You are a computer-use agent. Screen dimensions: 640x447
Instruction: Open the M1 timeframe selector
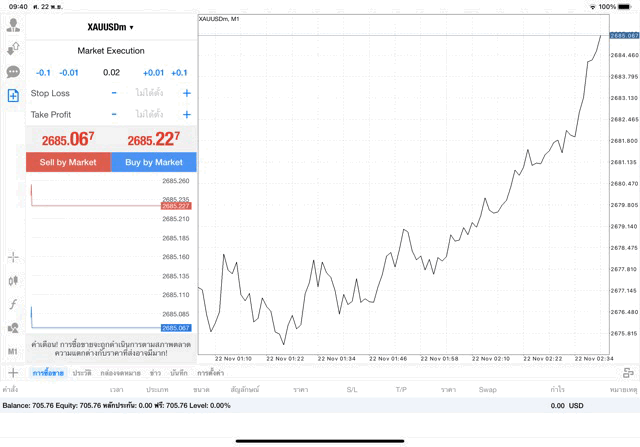point(13,352)
